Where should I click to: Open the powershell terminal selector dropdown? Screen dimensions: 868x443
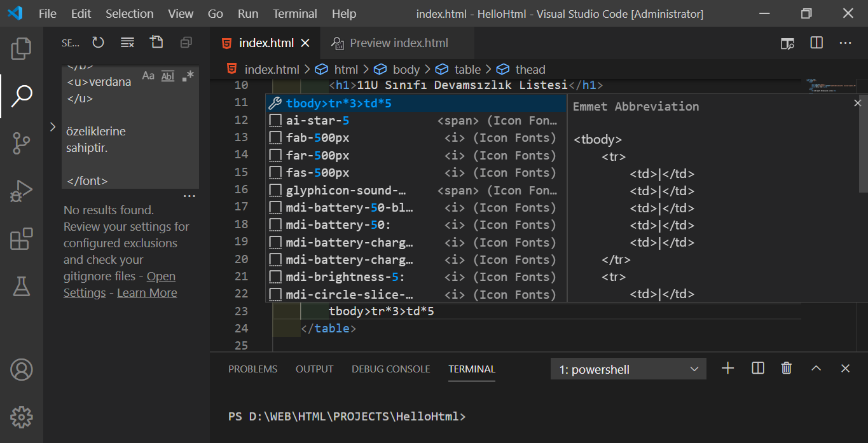[x=628, y=369]
